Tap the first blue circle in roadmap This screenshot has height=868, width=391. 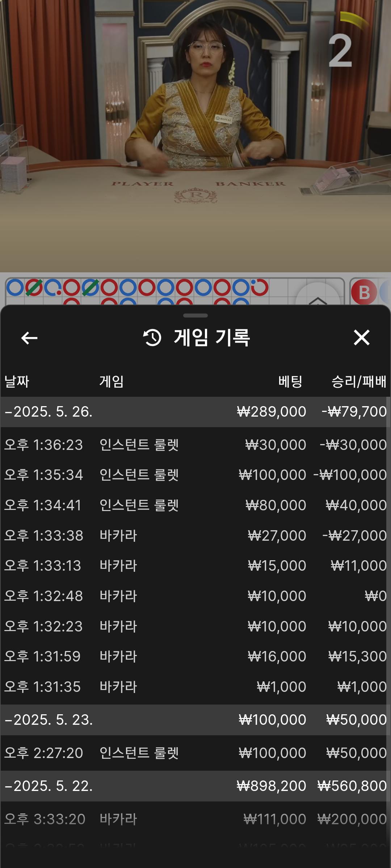click(x=15, y=288)
